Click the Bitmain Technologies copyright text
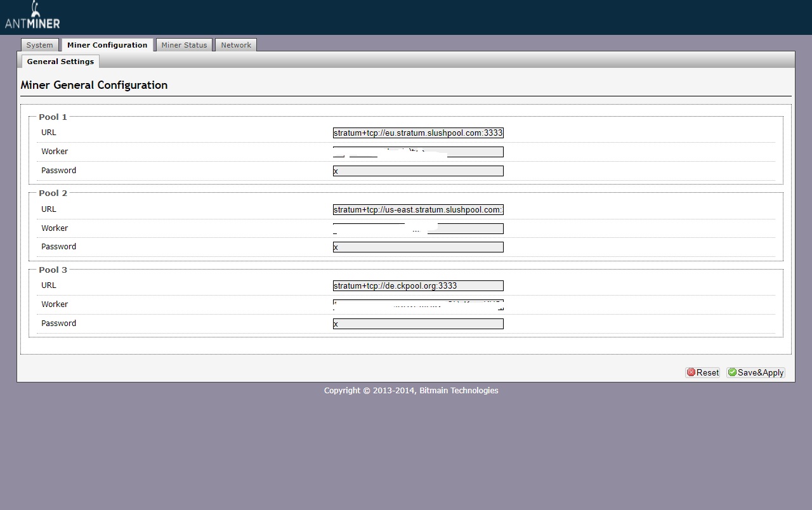812x510 pixels. 411,390
